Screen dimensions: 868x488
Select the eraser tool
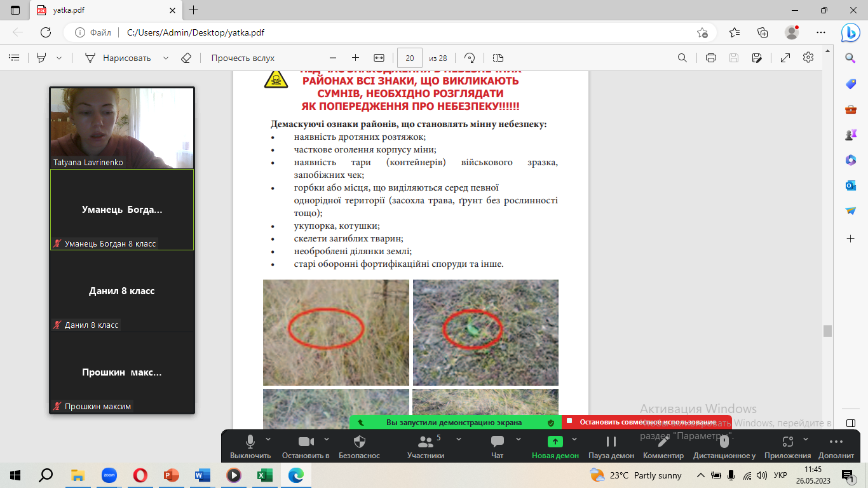[186, 58]
